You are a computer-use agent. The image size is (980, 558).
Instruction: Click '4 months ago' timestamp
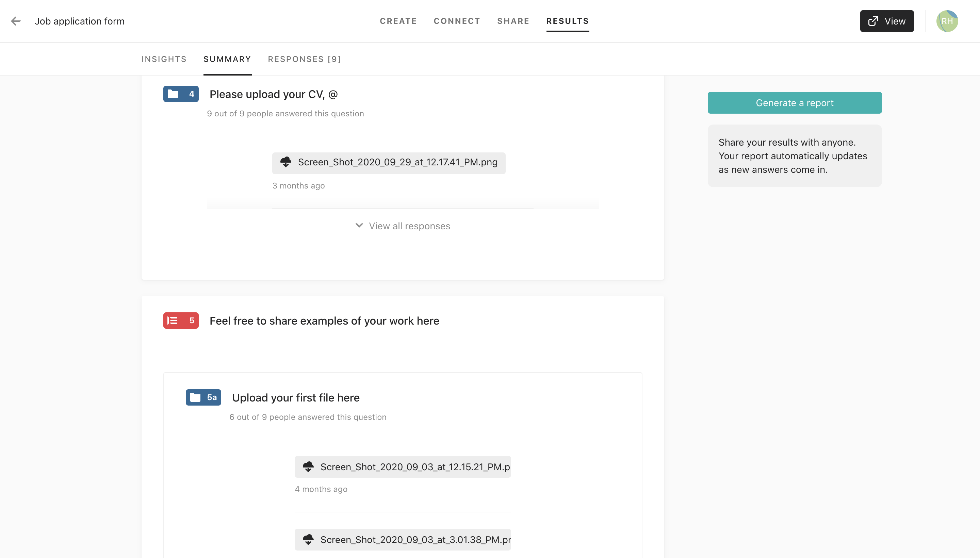(321, 489)
